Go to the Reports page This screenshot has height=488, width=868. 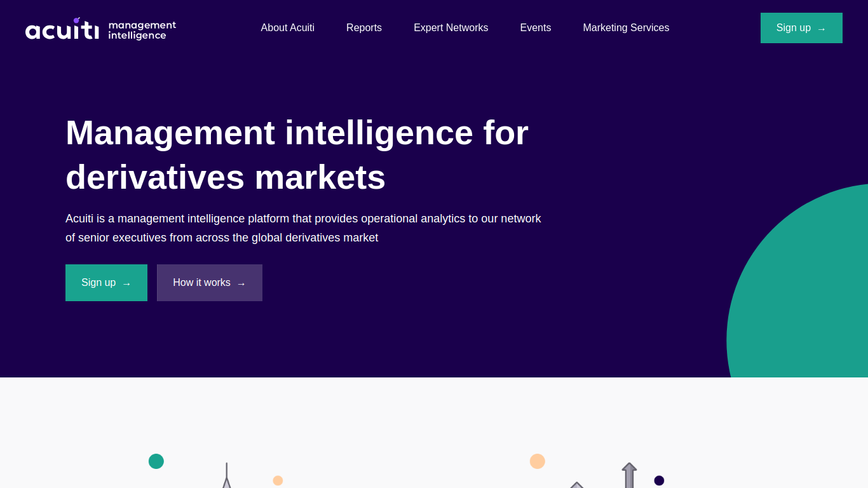coord(364,28)
